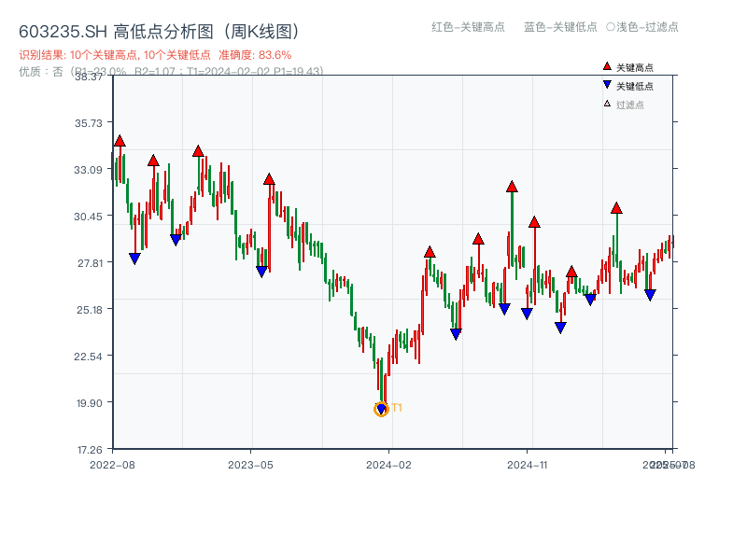Image resolution: width=747 pixels, height=560 pixels.
Task: Select the last red high marker near 30.9
Action: [x=616, y=208]
